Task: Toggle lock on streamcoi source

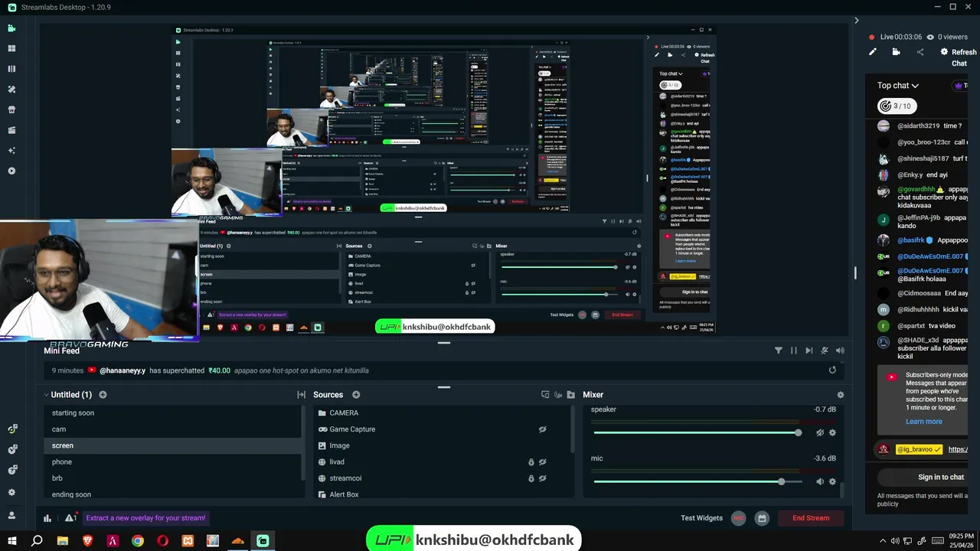Action: pyautogui.click(x=531, y=478)
